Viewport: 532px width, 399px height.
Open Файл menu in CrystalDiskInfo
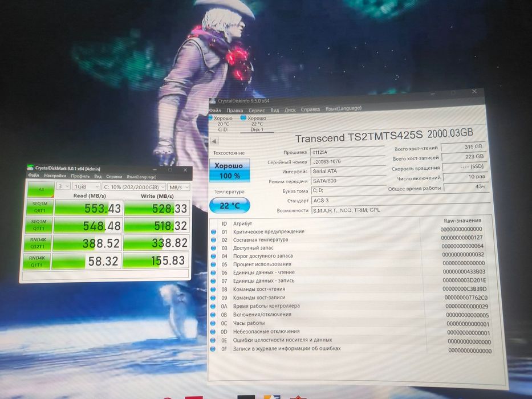coord(215,110)
